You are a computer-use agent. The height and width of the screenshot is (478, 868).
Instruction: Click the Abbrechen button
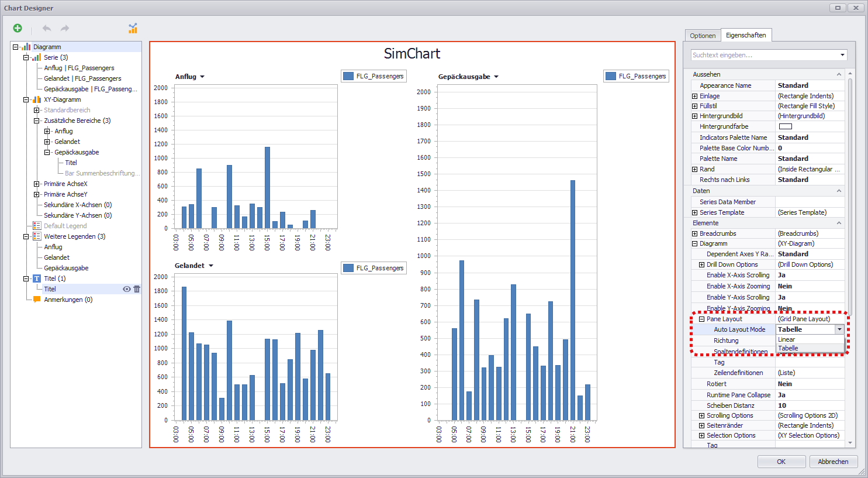pyautogui.click(x=834, y=462)
